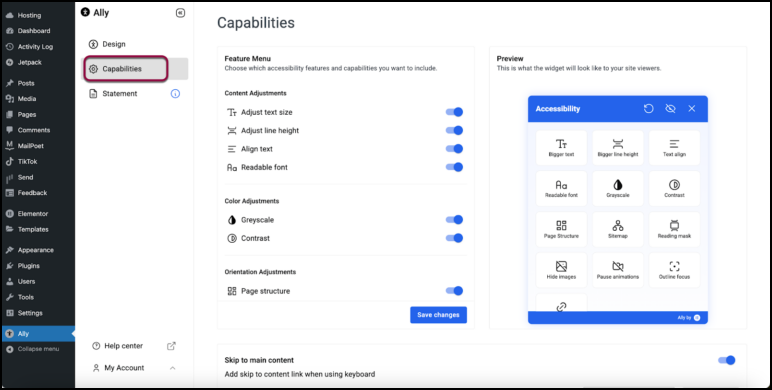Click the Help center external link icon
772x390 pixels.
(171, 346)
